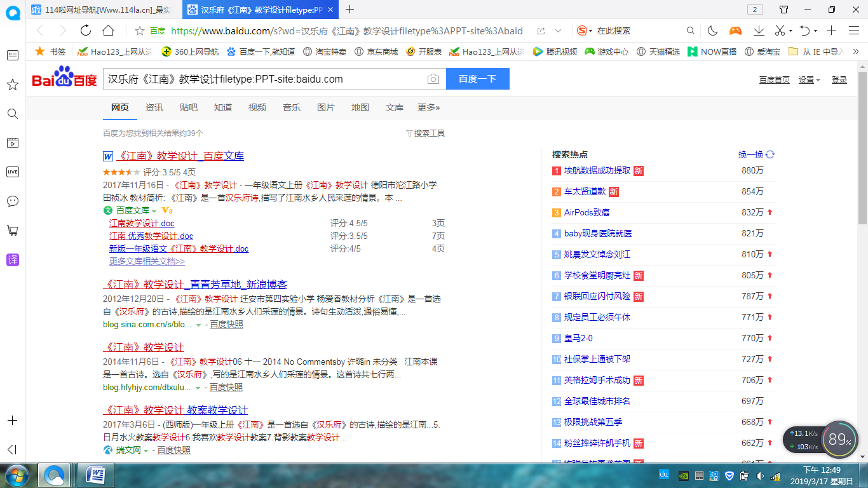Screen dimensions: 868x488
Task: Open the 搜索工具 filter
Action: coord(425,133)
